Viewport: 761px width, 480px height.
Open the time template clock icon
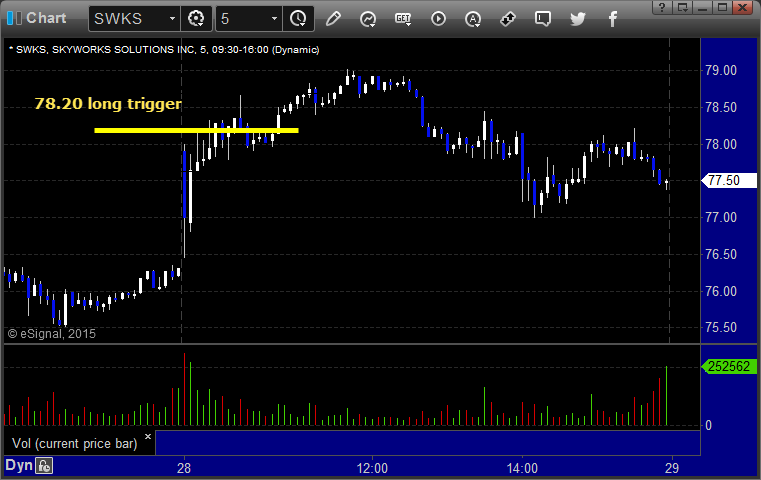298,19
